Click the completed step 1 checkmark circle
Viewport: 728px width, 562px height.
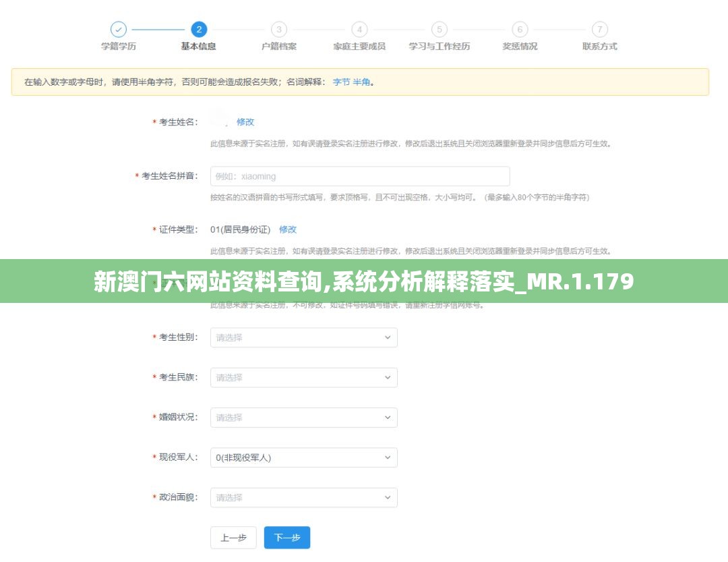(119, 29)
